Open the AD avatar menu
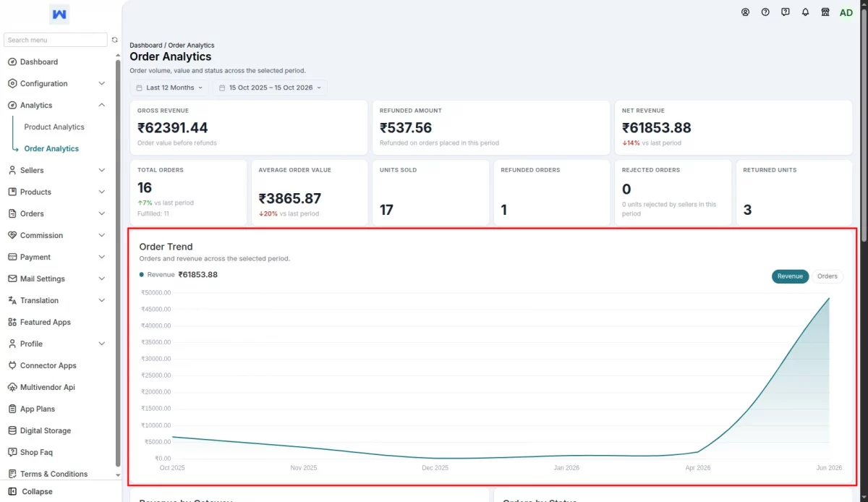 pyautogui.click(x=846, y=12)
